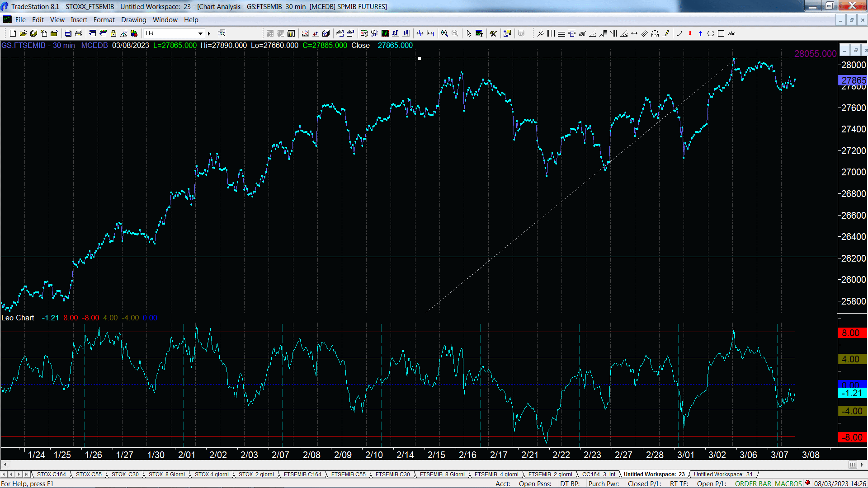Switch to STOX C55 tab
This screenshot has height=488, width=868.
pyautogui.click(x=89, y=474)
